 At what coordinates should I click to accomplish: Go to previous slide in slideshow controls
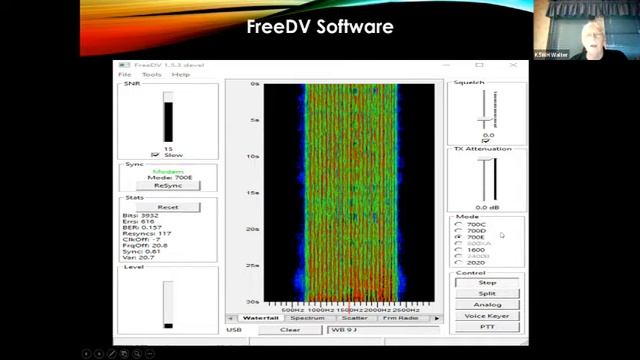coord(87,354)
